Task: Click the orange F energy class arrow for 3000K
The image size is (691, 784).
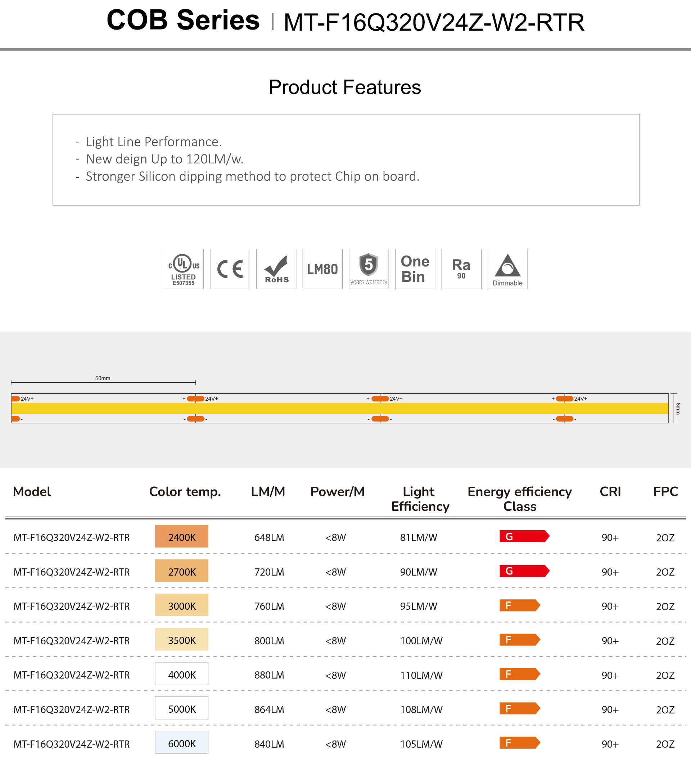Action: (519, 605)
